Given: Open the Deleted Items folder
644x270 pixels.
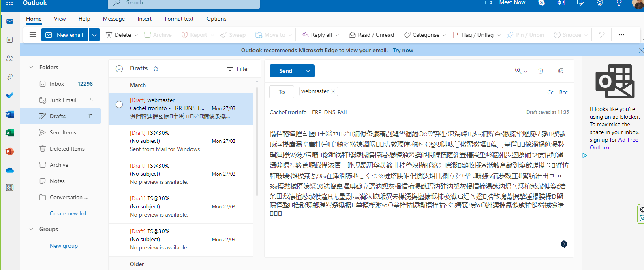Looking at the screenshot, I should tap(60, 149).
